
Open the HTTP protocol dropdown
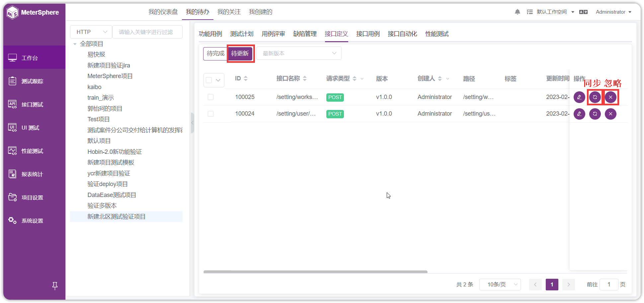point(91,32)
